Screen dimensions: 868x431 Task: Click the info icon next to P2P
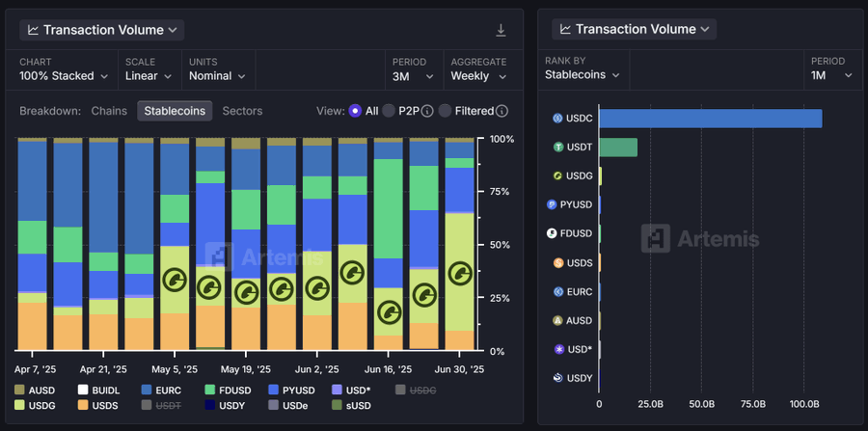coord(427,111)
